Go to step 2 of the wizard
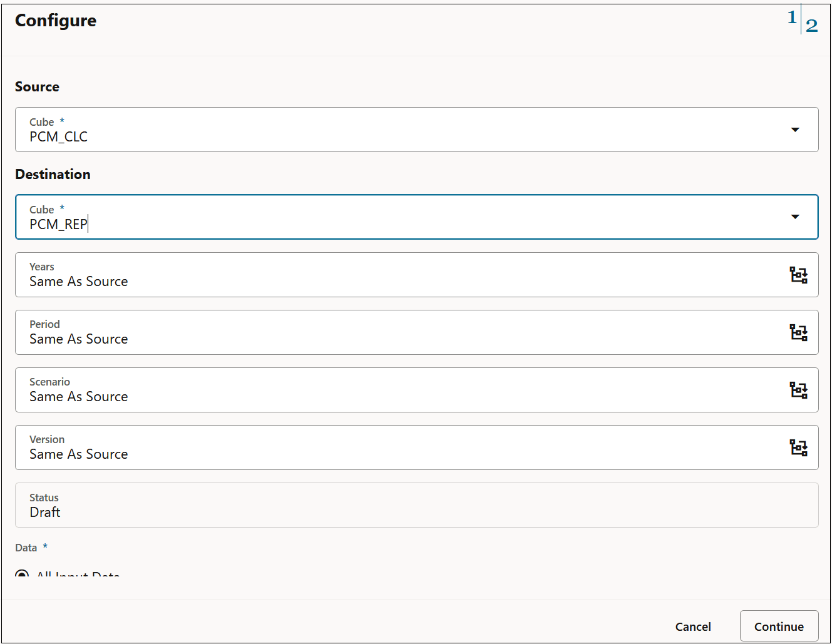Image resolution: width=832 pixels, height=644 pixels. [812, 26]
